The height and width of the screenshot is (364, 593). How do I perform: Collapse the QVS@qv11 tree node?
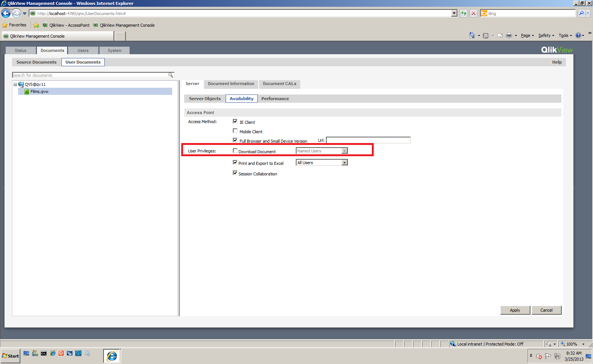coord(15,84)
